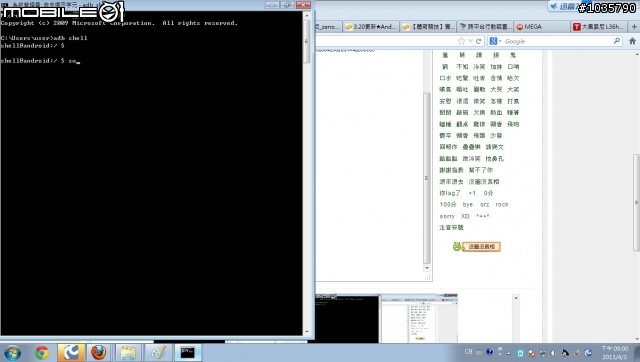Screen dimensions: 640x362
Task: Open the URL history dropdown arrow
Action: pyautogui.click(x=470, y=41)
